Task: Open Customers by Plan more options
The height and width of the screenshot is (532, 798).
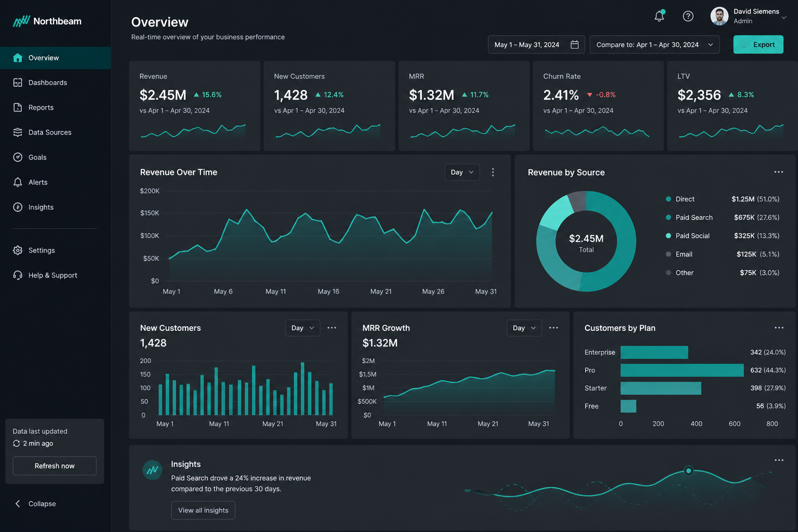Action: coord(779,328)
